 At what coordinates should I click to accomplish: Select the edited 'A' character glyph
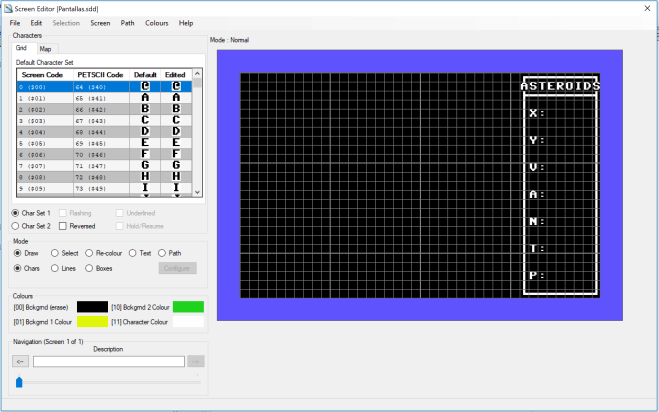tap(174, 98)
